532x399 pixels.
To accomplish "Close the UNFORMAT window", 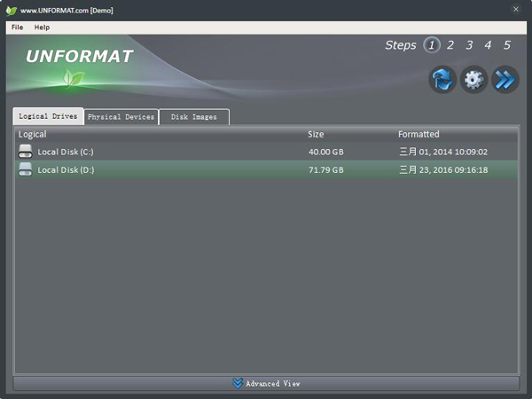I will pyautogui.click(x=516, y=9).
